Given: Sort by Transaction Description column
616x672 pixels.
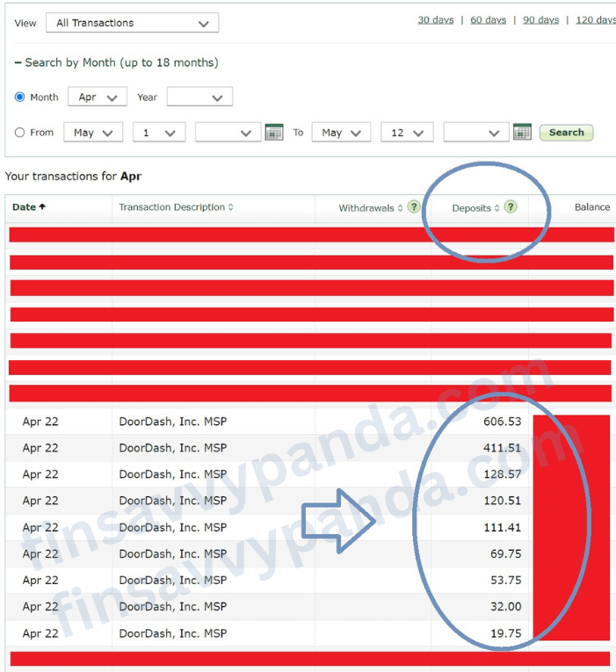Looking at the screenshot, I should click(x=176, y=207).
